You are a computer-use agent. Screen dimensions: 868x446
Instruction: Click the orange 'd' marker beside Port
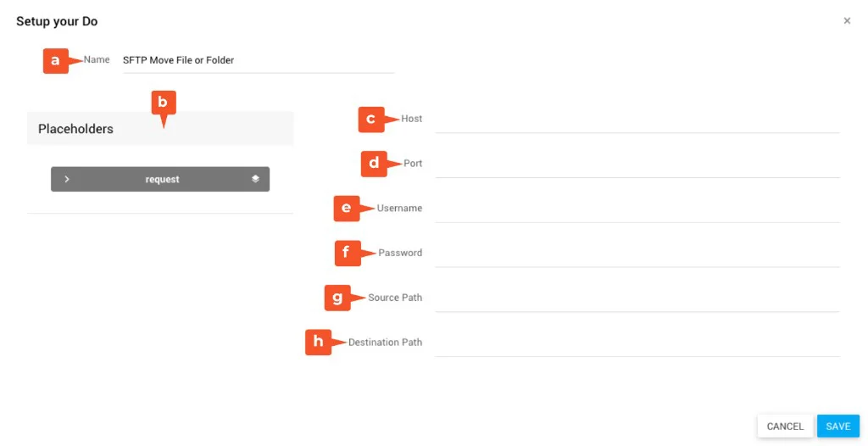coord(374,163)
